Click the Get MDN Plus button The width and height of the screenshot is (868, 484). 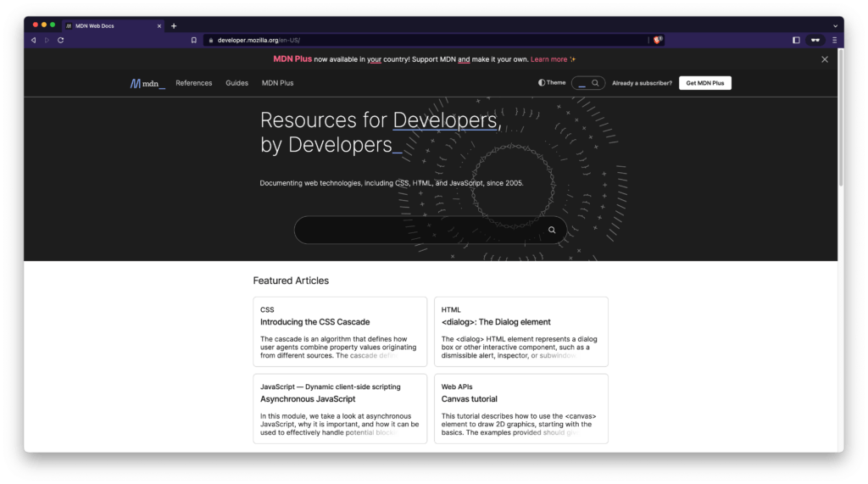[704, 83]
